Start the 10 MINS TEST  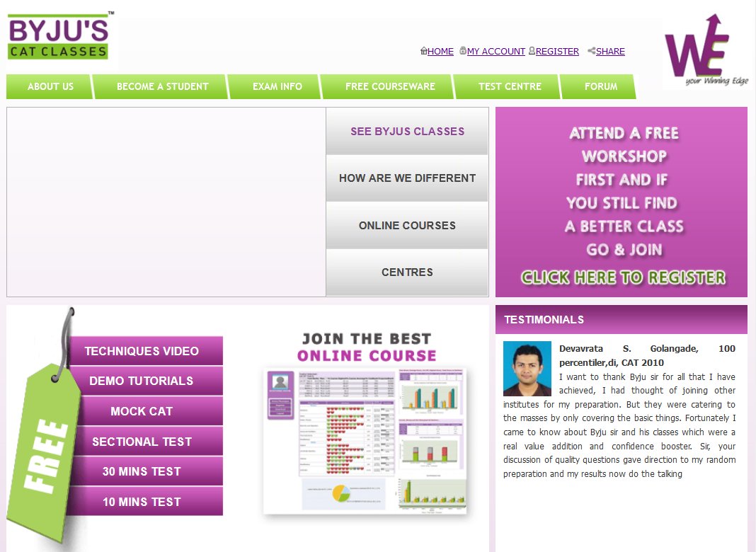pyautogui.click(x=147, y=501)
